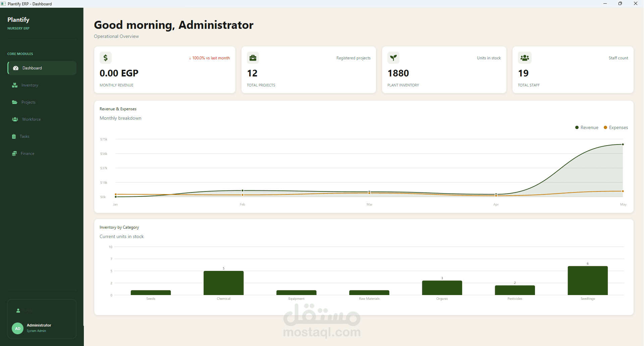Click the Organic bar in inventory chart
The width and height of the screenshot is (644, 346).
coord(442,288)
